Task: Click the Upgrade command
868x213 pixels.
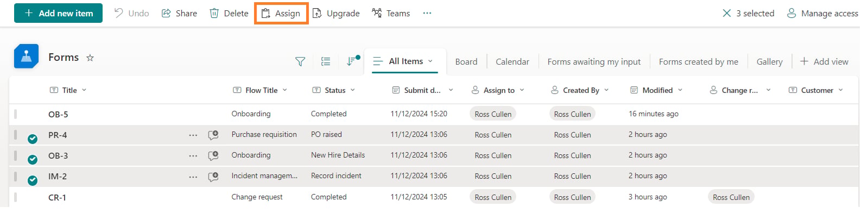Action: (x=336, y=13)
